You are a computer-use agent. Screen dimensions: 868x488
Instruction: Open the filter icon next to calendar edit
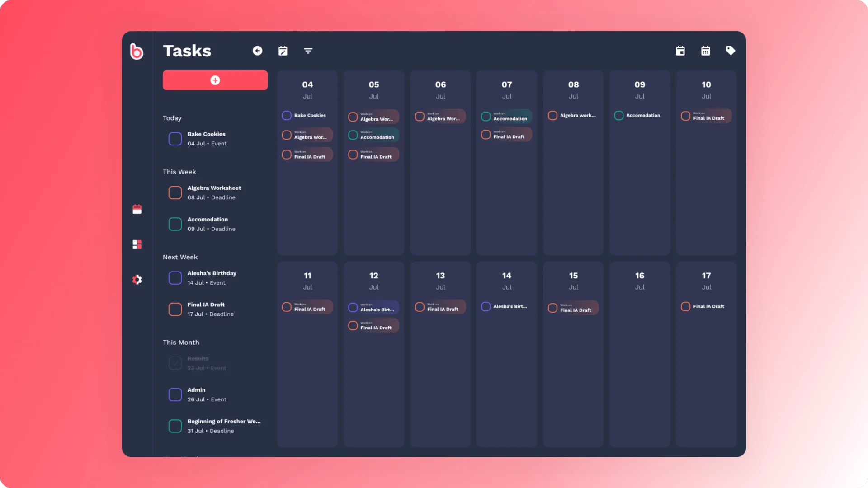(x=308, y=51)
